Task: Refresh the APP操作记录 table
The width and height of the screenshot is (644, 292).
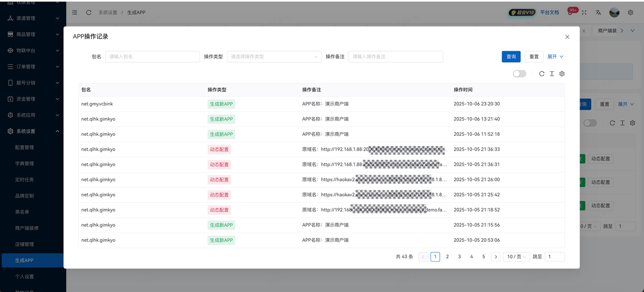Action: tap(542, 74)
